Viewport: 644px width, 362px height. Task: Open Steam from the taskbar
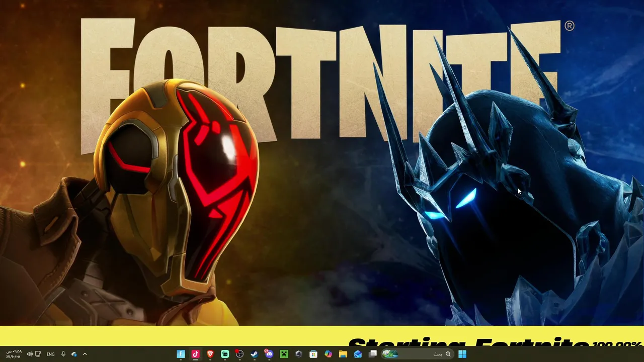[254, 354]
